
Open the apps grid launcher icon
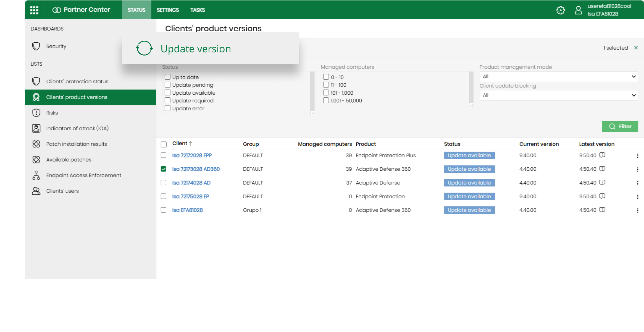[34, 10]
